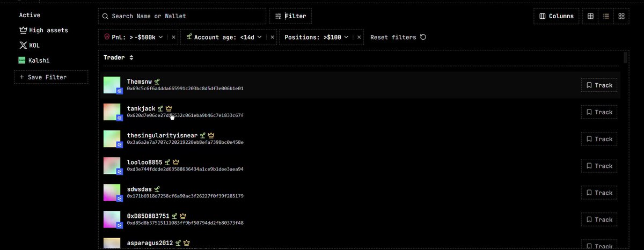
Task: Click the crown icon beside tankjack
Action: (169, 108)
